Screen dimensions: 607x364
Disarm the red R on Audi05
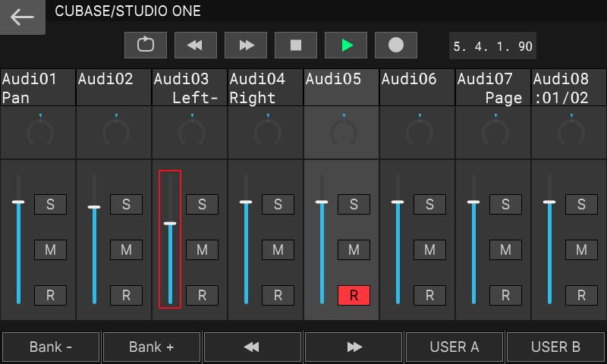354,296
